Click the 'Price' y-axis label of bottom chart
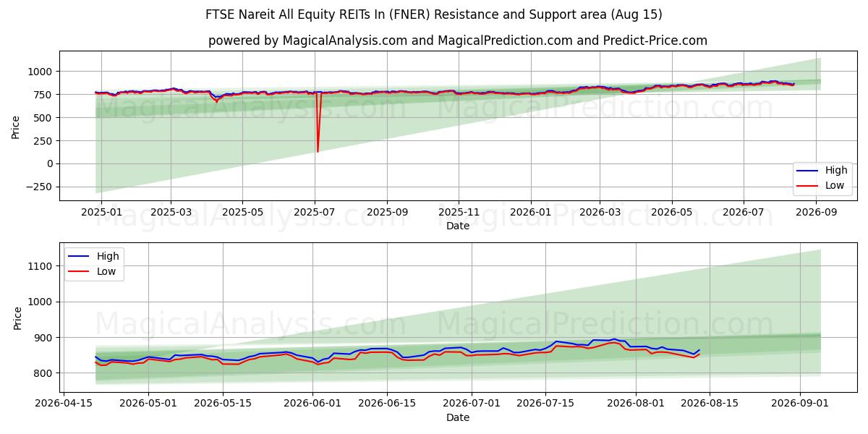The image size is (868, 434). coord(17,318)
